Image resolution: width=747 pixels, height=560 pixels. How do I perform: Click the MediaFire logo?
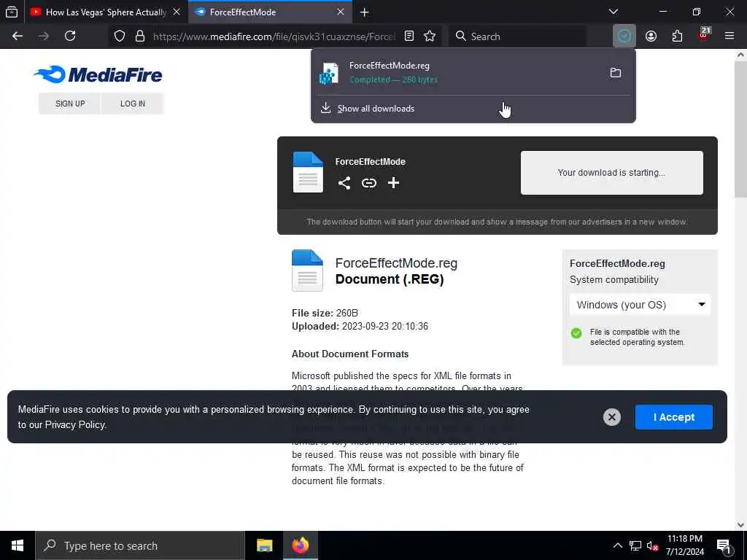pos(98,75)
